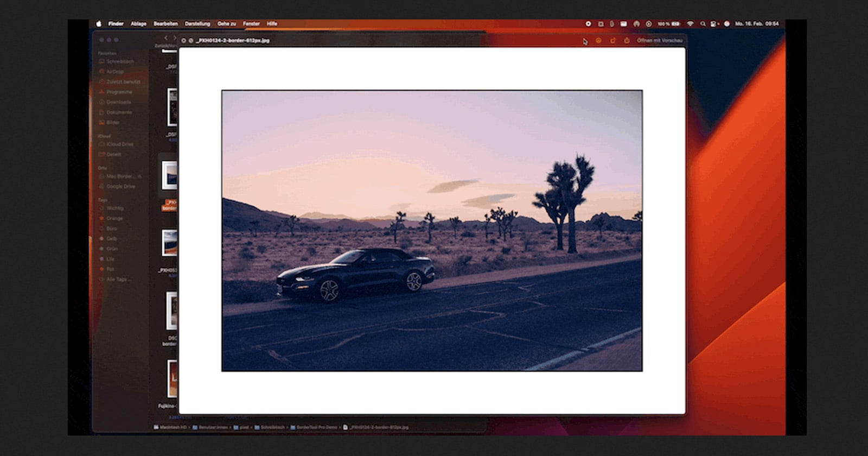This screenshot has height=456, width=868.
Task: Open the Darstellung menu
Action: click(x=197, y=24)
